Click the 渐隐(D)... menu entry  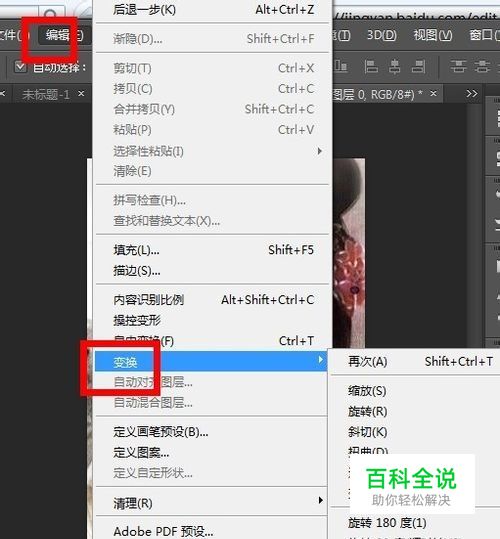pyautogui.click(x=212, y=39)
